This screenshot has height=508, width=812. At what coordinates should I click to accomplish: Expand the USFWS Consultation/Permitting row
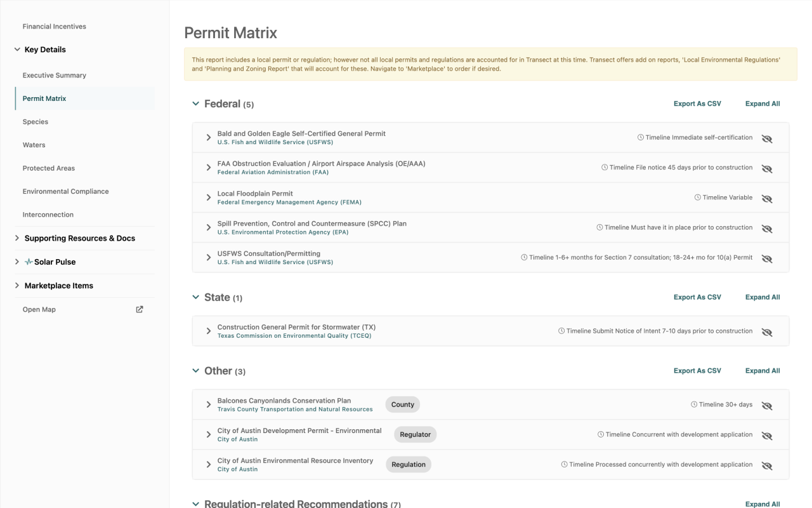coord(209,257)
